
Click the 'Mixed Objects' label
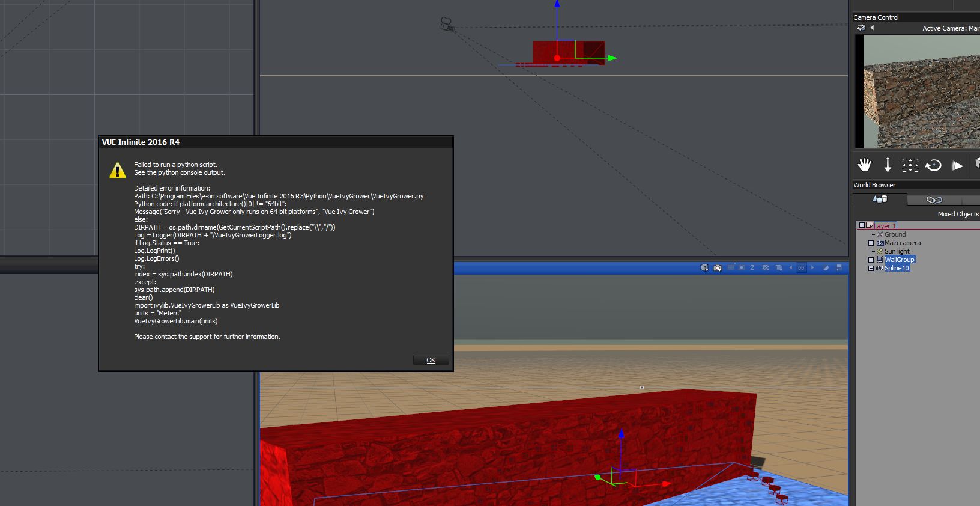click(x=958, y=214)
